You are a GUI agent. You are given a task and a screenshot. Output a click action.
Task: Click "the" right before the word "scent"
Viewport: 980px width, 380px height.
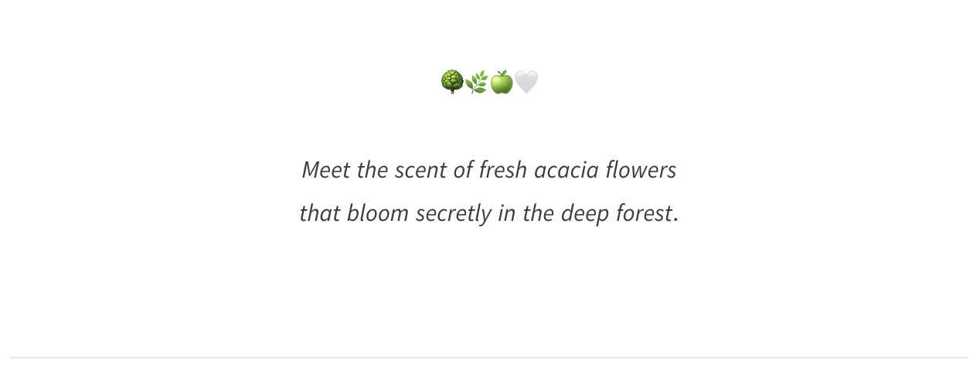(372, 170)
